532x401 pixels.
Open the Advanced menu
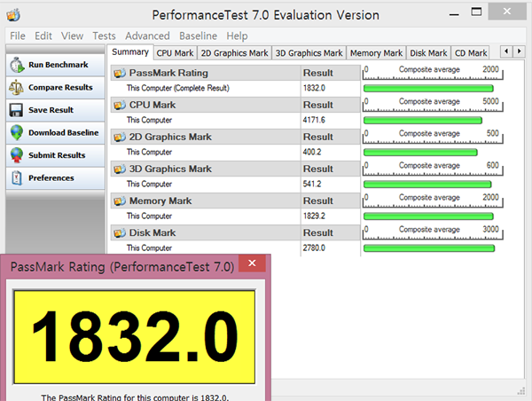(x=147, y=36)
